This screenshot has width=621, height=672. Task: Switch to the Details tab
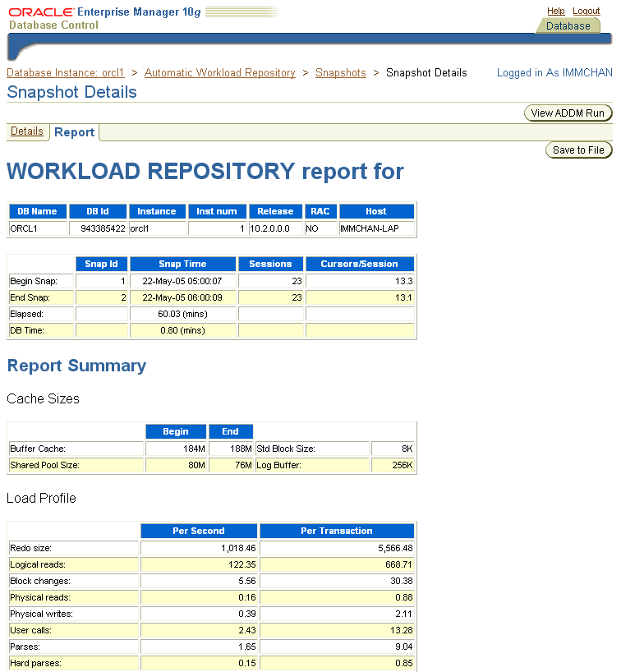click(x=27, y=131)
